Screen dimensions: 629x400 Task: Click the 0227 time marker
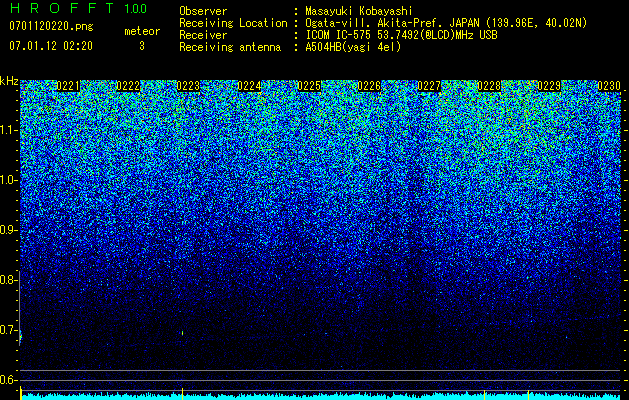point(429,86)
